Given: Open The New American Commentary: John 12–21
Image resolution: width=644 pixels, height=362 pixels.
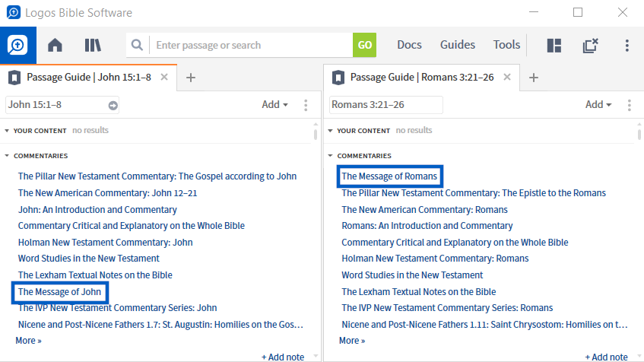Looking at the screenshot, I should click(x=108, y=193).
